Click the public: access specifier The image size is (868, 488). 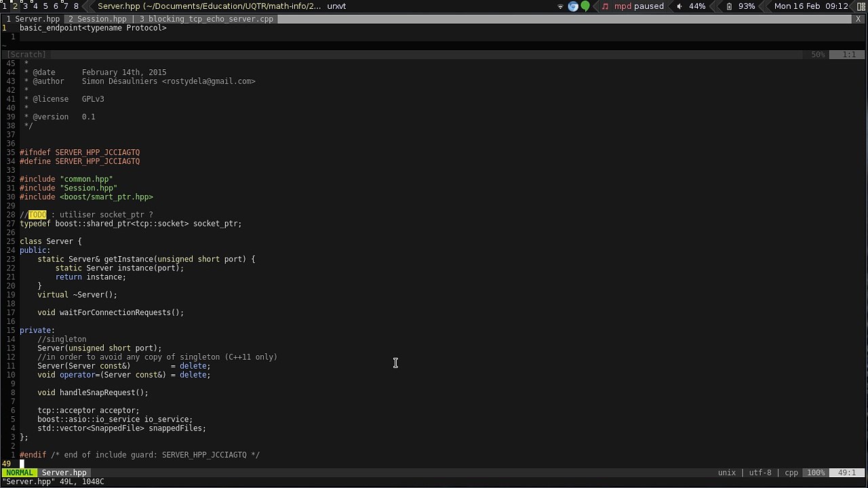(x=35, y=250)
